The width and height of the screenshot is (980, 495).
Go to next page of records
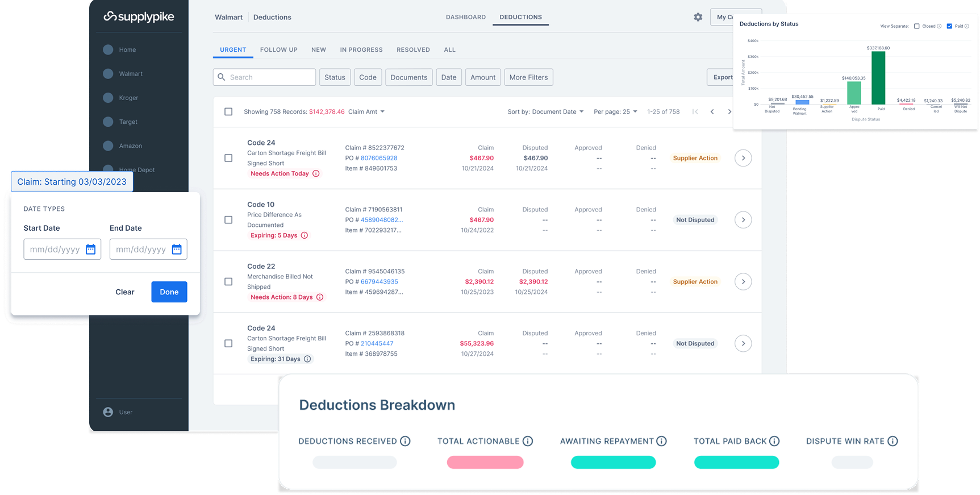pos(729,112)
